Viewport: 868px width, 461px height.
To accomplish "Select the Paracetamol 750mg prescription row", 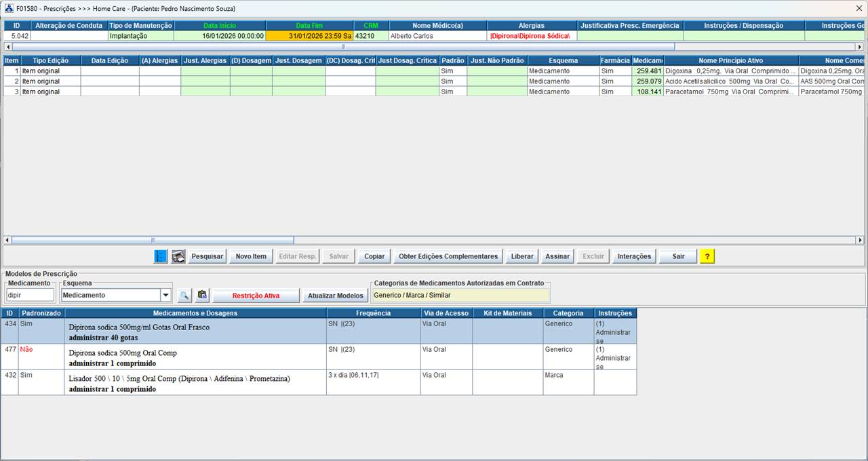I will (x=271, y=92).
